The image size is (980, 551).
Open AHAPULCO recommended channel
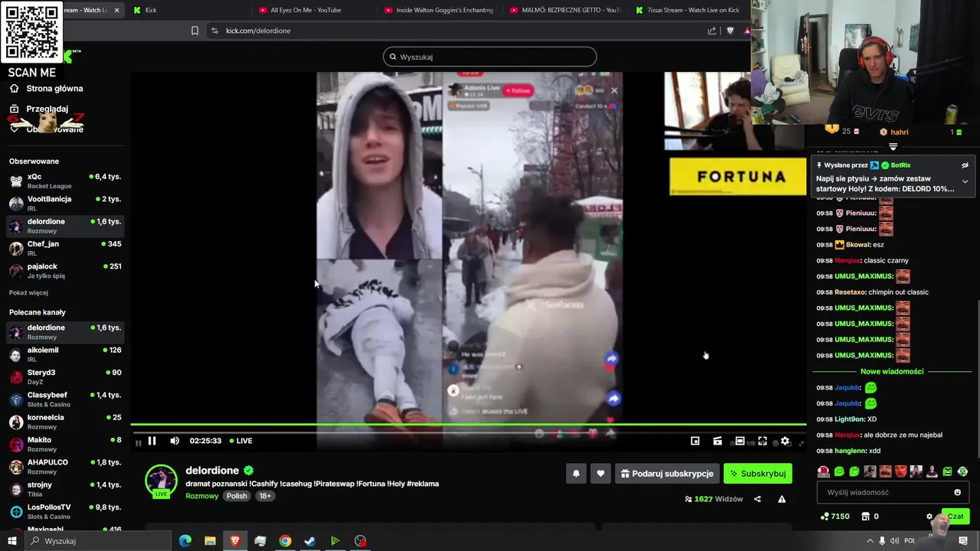65,466
